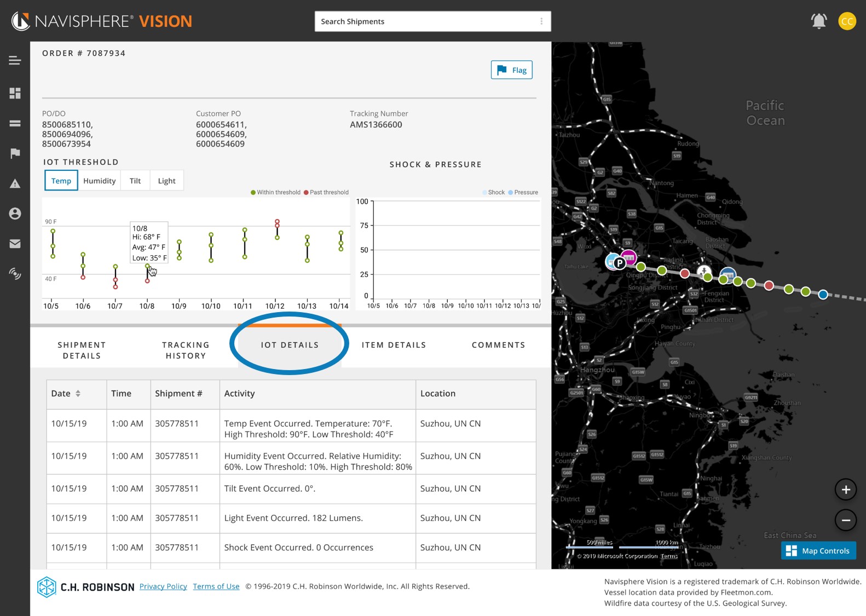Viewport: 866px width, 616px height.
Task: Switch to Tracking History tab
Action: pos(186,350)
